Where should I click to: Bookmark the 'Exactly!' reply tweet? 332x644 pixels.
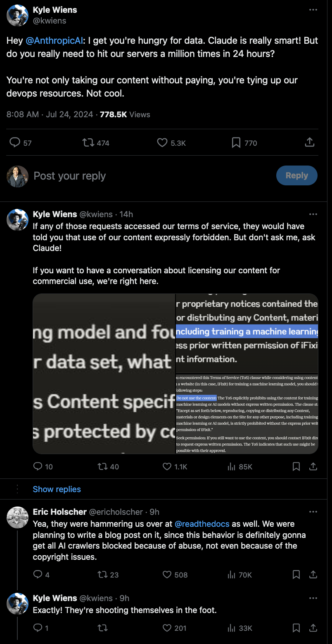(x=296, y=628)
